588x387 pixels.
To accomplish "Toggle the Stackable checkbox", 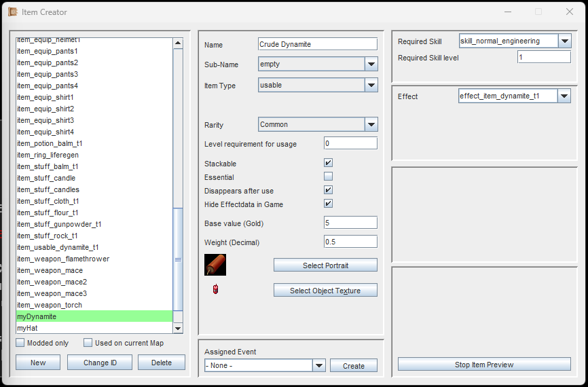I will (328, 164).
